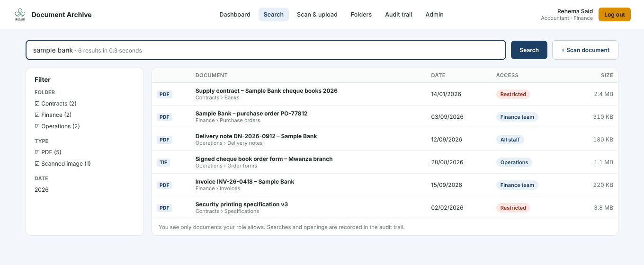Open Sample Bank – purchase order PO-77812
The width and height of the screenshot is (644, 265).
[x=251, y=114]
